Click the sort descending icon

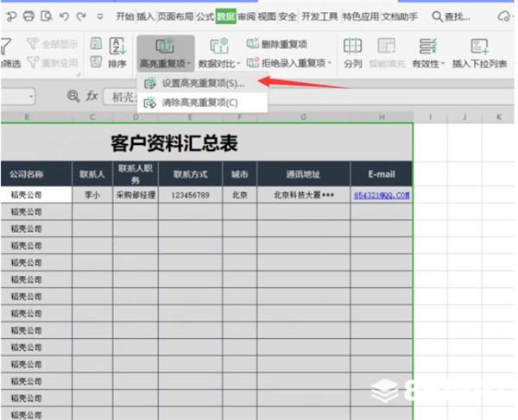point(96,62)
